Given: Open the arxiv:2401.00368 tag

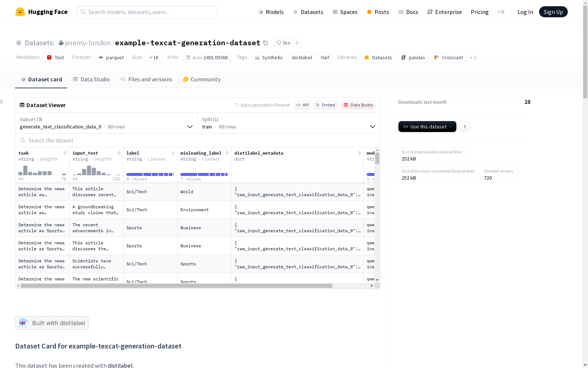Looking at the screenshot, I should click(x=207, y=57).
